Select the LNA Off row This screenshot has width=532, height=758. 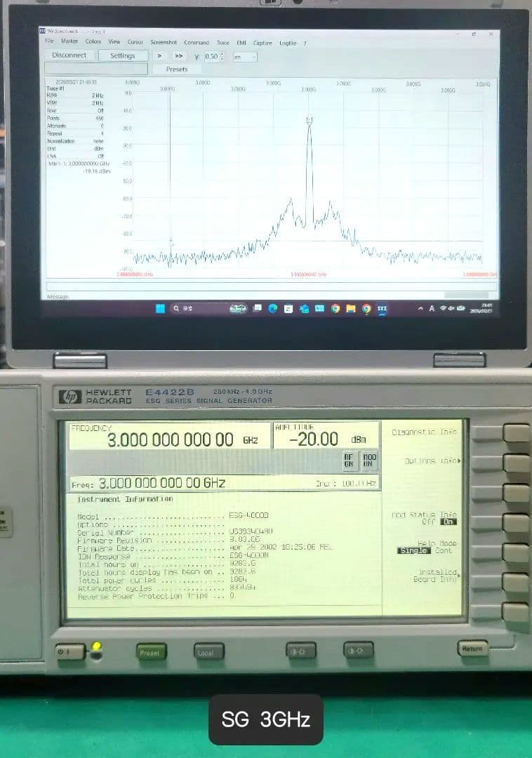tap(75, 156)
